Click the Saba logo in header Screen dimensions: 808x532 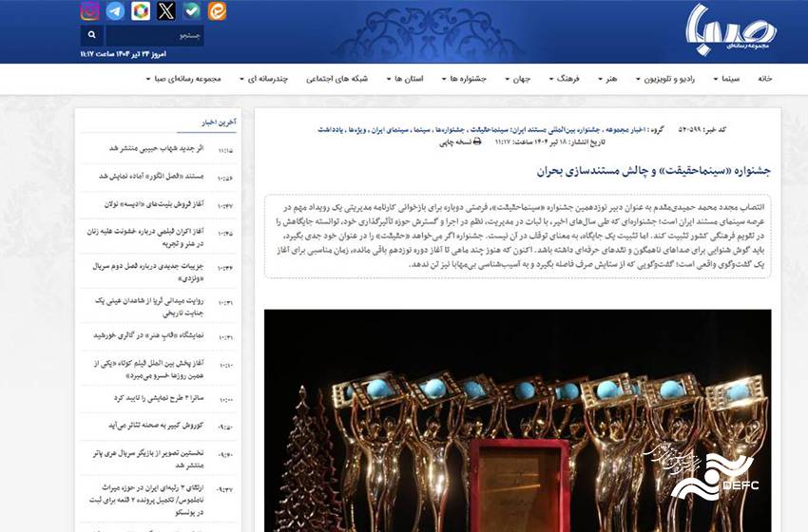point(731,29)
